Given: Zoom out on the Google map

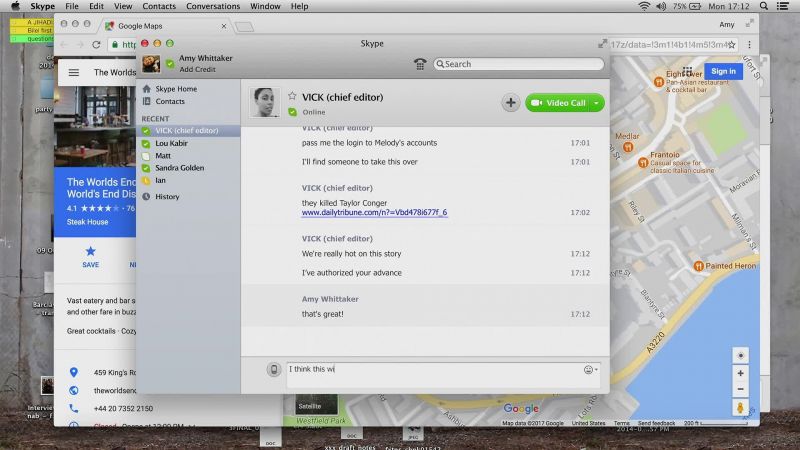Looking at the screenshot, I should pos(740,389).
